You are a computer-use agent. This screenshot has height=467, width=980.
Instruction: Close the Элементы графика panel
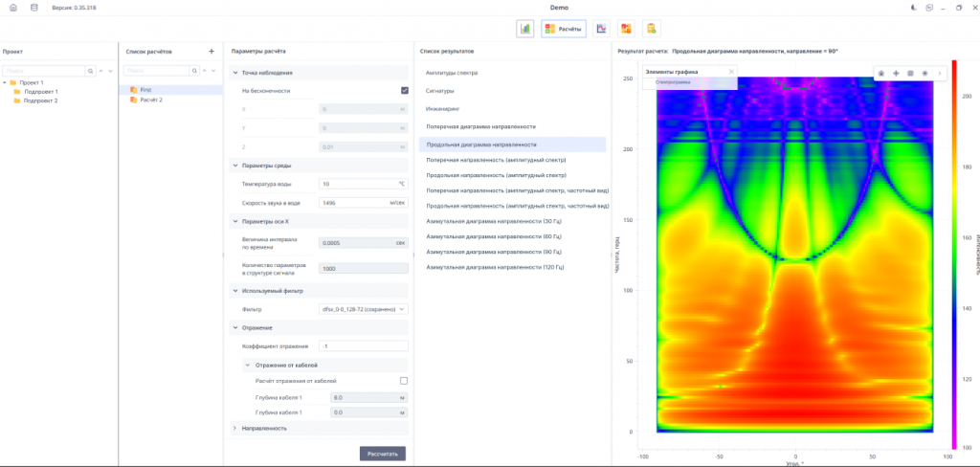[731, 71]
